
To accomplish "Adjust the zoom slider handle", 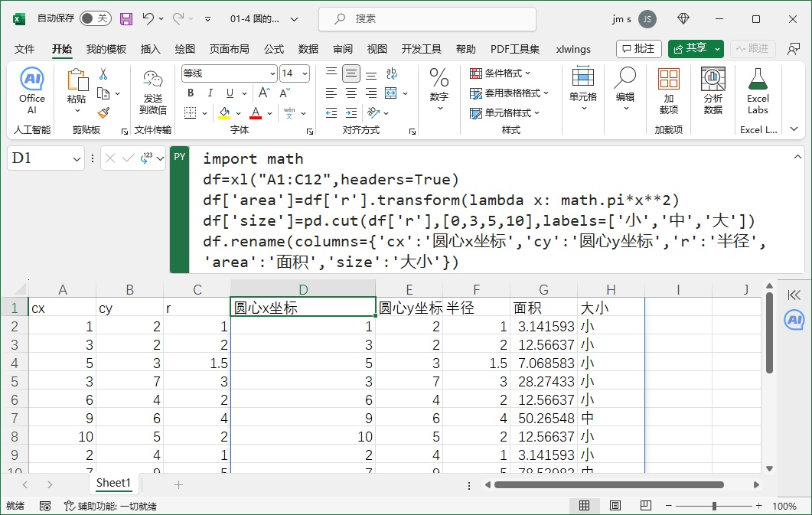I will (714, 506).
